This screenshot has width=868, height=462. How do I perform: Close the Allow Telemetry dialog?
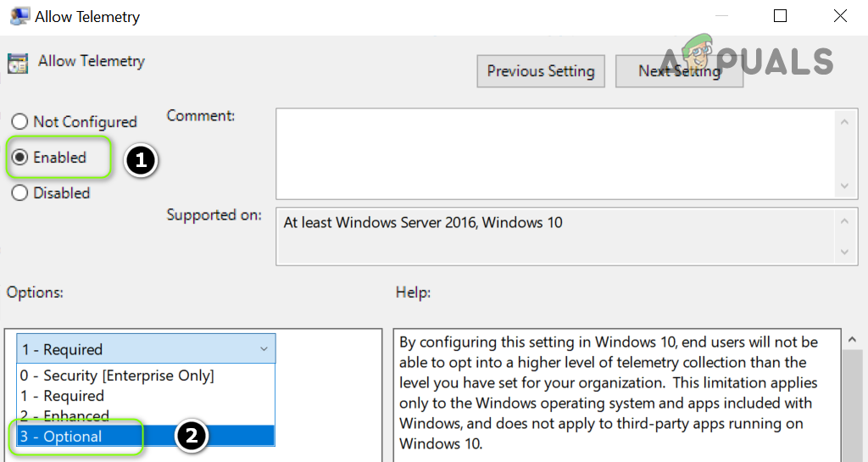click(840, 16)
